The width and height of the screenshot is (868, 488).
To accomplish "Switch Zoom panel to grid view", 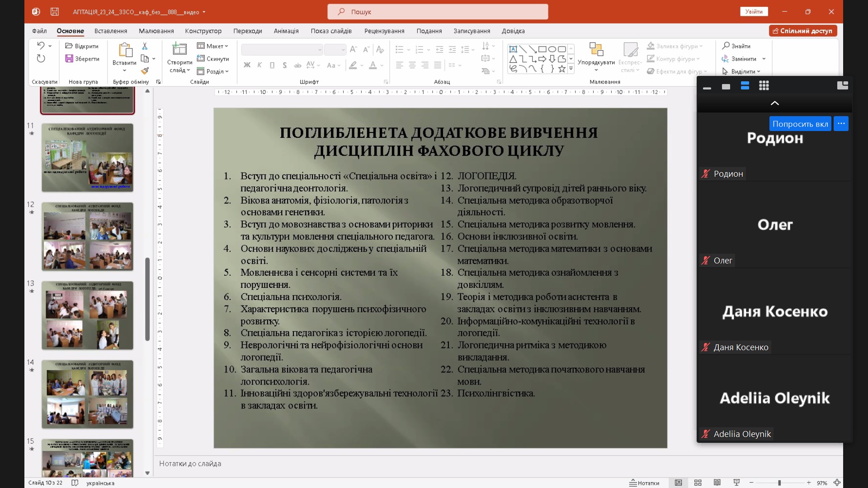I will pyautogui.click(x=764, y=86).
